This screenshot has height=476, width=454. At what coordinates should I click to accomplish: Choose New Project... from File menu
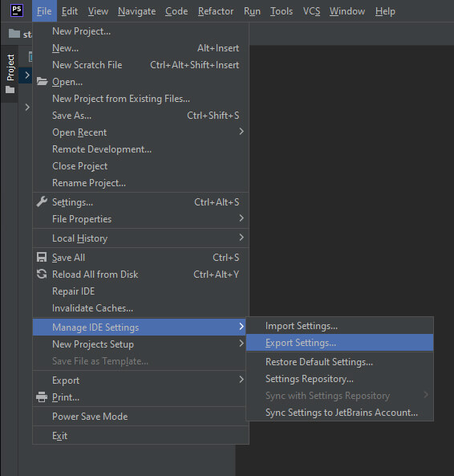[x=140, y=31]
